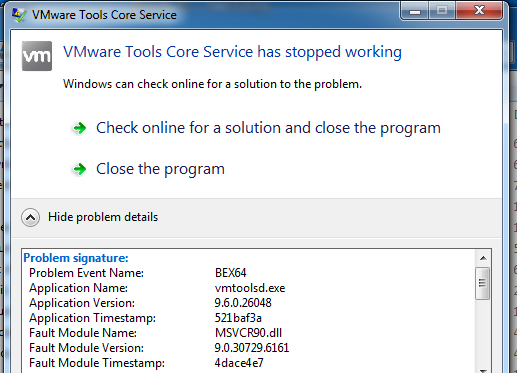Click green arrow beside Check online option
This screenshot has height=373, width=517.
coord(80,128)
